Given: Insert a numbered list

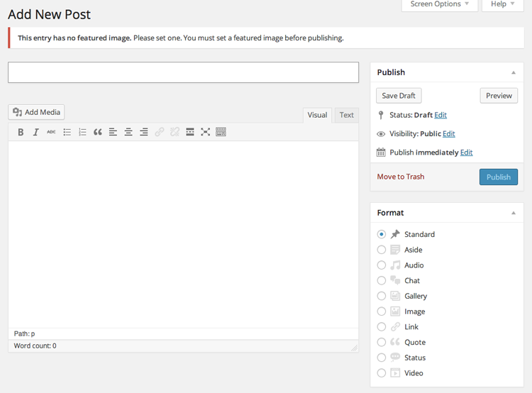Looking at the screenshot, I should (x=82, y=132).
